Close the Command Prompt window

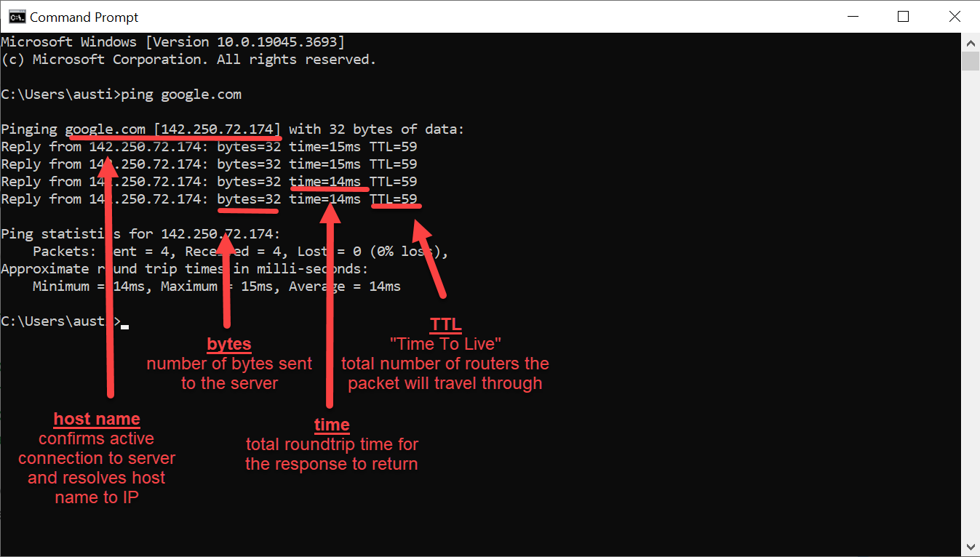955,16
